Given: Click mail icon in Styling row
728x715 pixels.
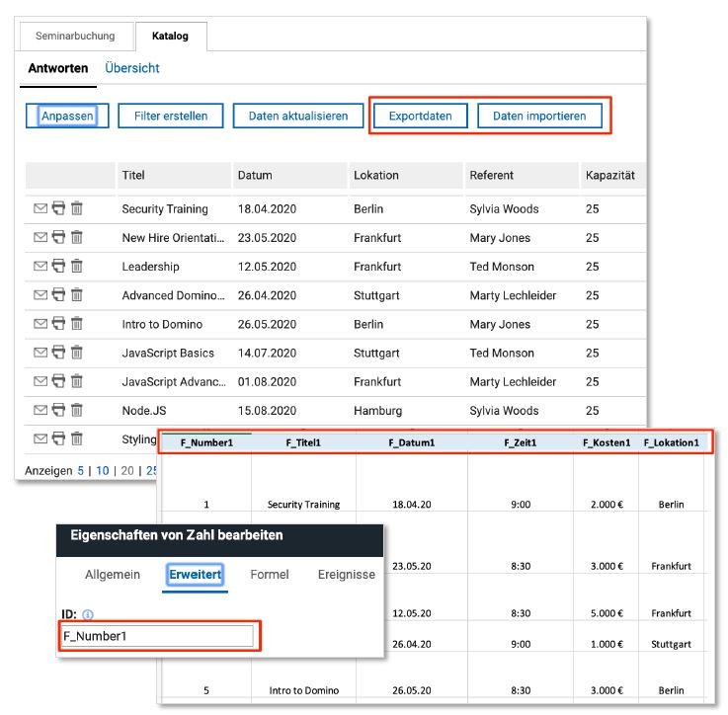Looking at the screenshot, I should (x=40, y=438).
